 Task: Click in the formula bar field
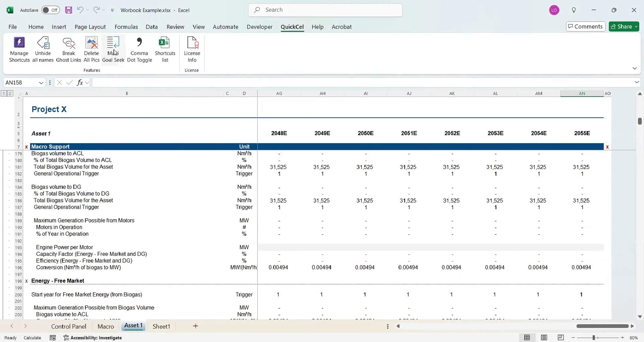point(361,83)
